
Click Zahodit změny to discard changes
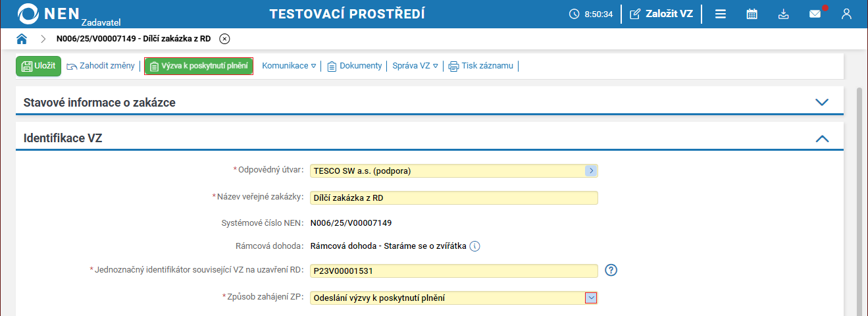point(101,66)
